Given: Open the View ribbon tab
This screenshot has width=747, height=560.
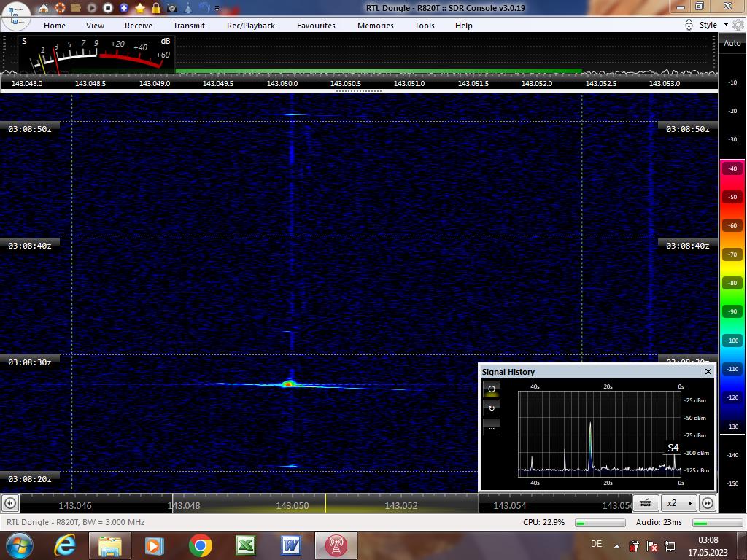Looking at the screenshot, I should pyautogui.click(x=95, y=26).
